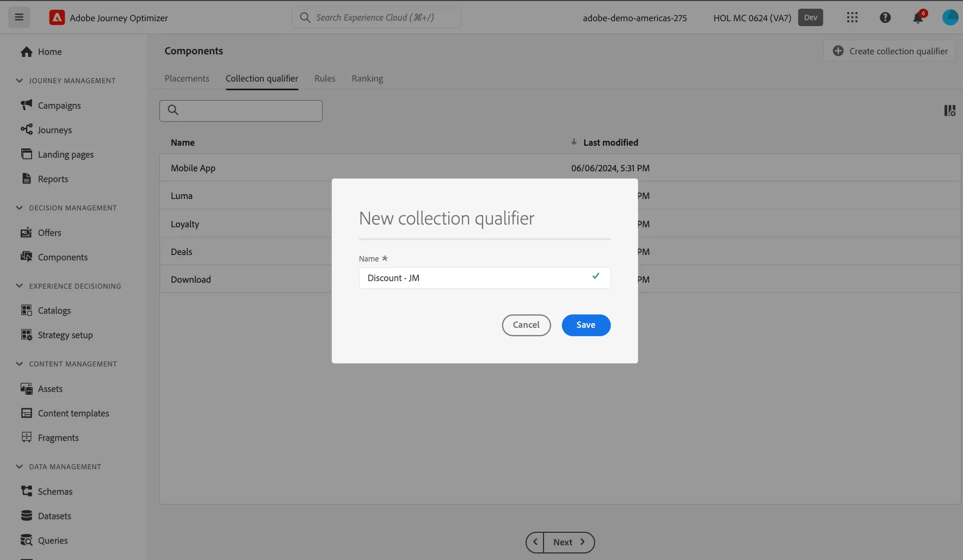Open Datasets in the sidebar
963x560 pixels.
point(46,516)
